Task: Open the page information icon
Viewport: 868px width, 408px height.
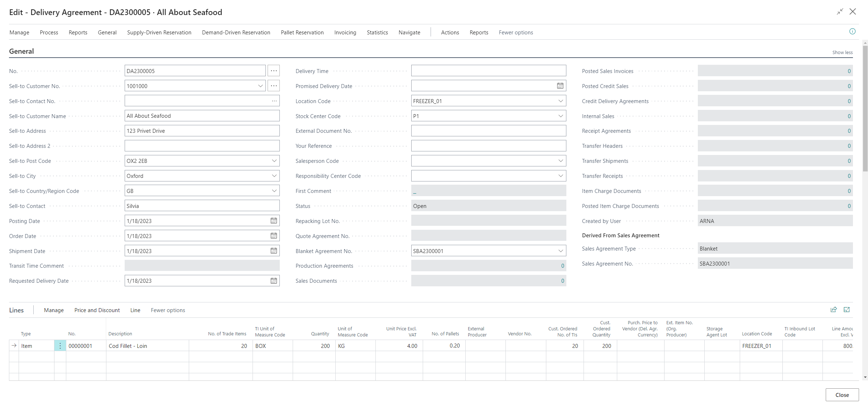Action: [x=852, y=31]
